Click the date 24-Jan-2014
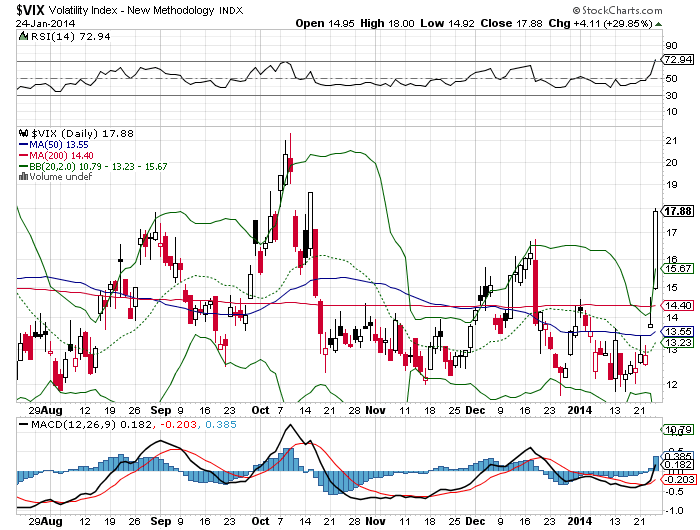Viewport: 700px width, 530px height. pyautogui.click(x=46, y=24)
